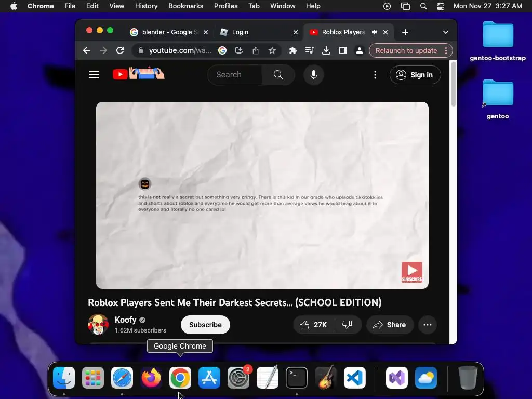View site info lock icon
The width and height of the screenshot is (532, 399).
140,50
